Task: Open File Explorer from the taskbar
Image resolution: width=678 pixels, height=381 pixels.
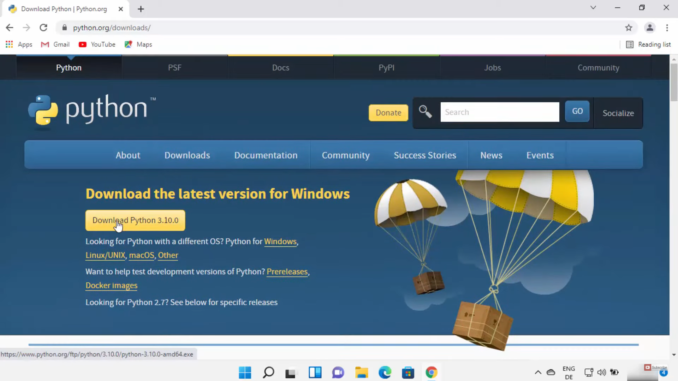Action: tap(361, 372)
